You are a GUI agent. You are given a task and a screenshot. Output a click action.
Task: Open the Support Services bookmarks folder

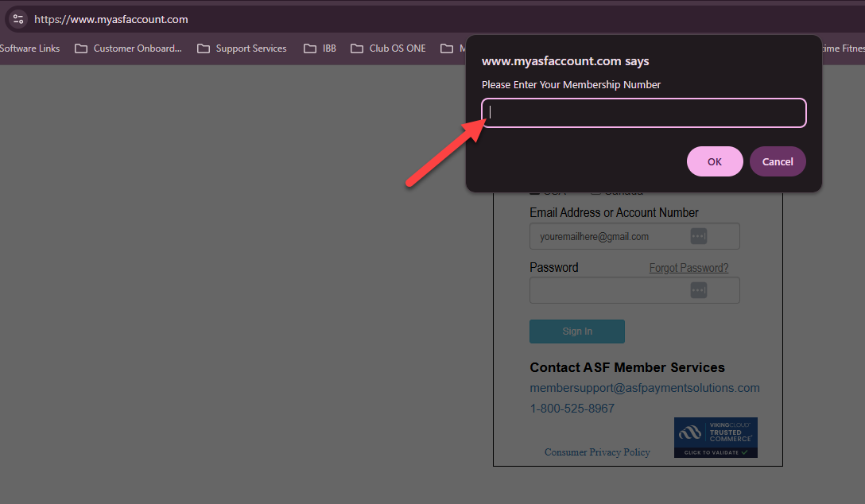point(242,48)
